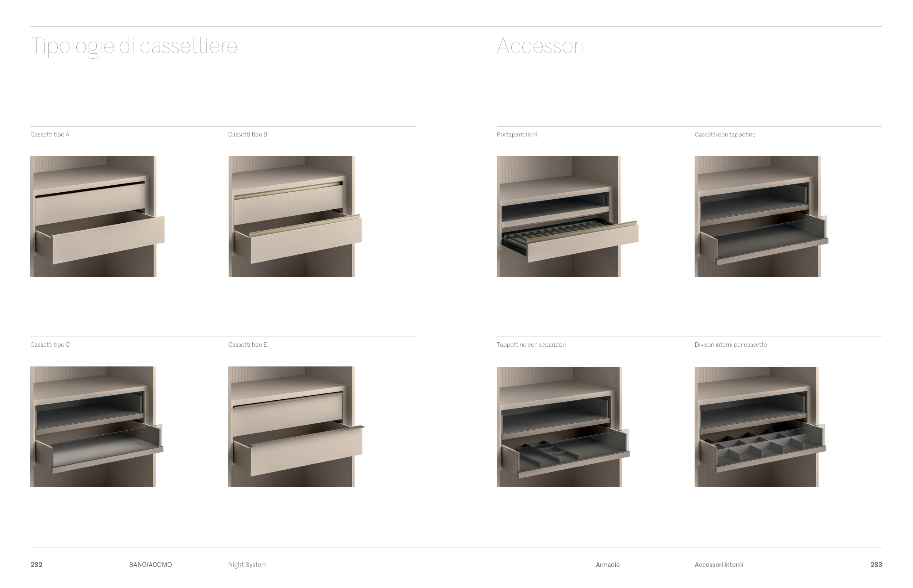The image size is (913, 588).
Task: Click the Cassetti con tappetino image
Action: tap(761, 216)
